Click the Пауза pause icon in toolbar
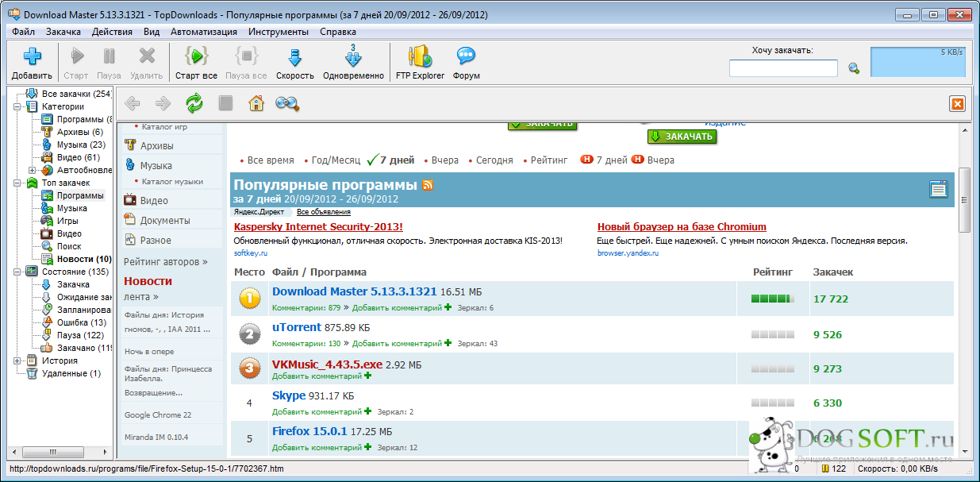Screen dimensions: 980x482 point(109,56)
